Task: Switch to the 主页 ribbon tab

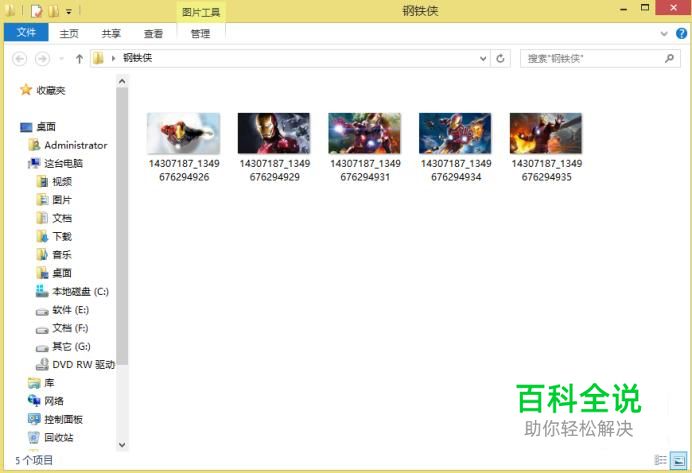Action: 69,34
